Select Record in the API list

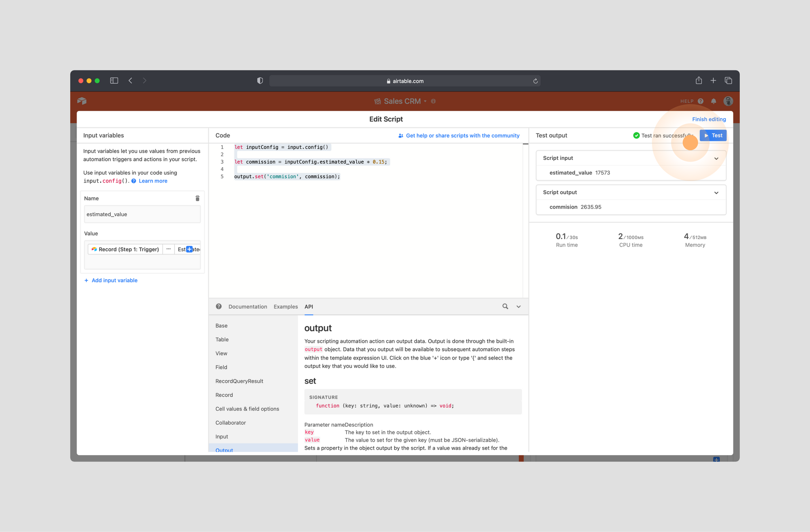[224, 395]
